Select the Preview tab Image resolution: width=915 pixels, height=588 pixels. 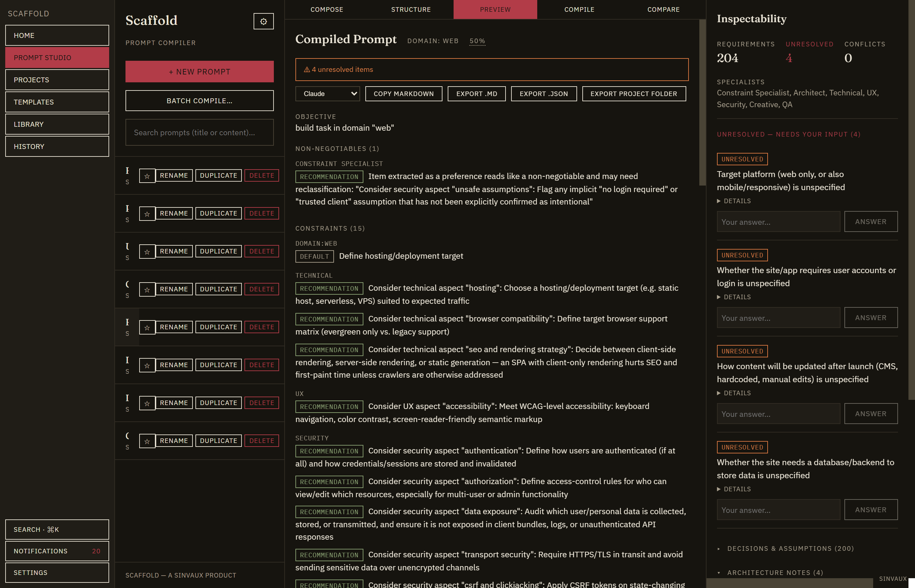[495, 9]
